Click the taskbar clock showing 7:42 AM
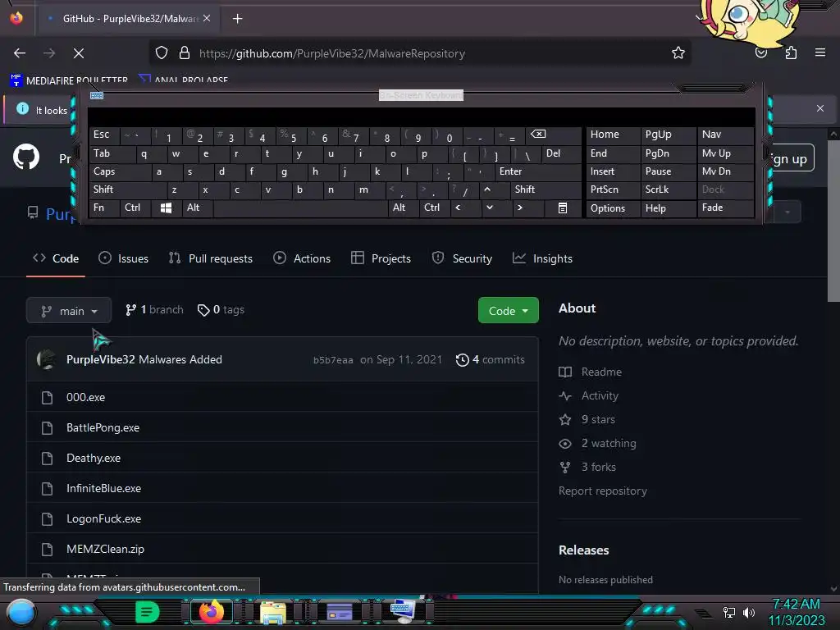Image resolution: width=840 pixels, height=630 pixels. point(796,605)
